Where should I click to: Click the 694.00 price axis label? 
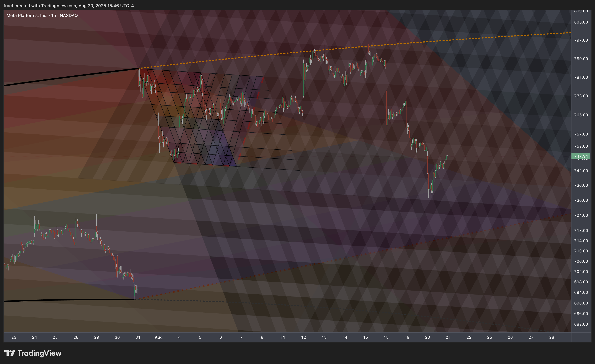coord(581,292)
